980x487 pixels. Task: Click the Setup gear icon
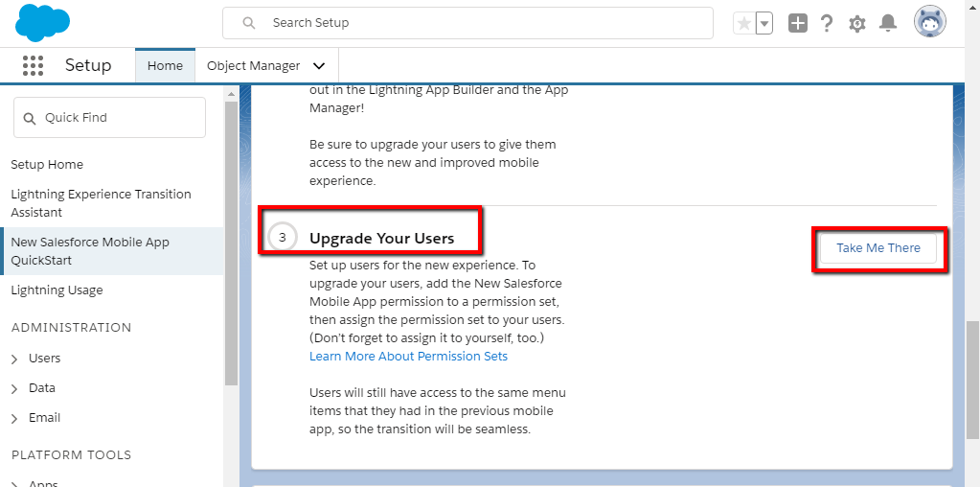tap(857, 23)
